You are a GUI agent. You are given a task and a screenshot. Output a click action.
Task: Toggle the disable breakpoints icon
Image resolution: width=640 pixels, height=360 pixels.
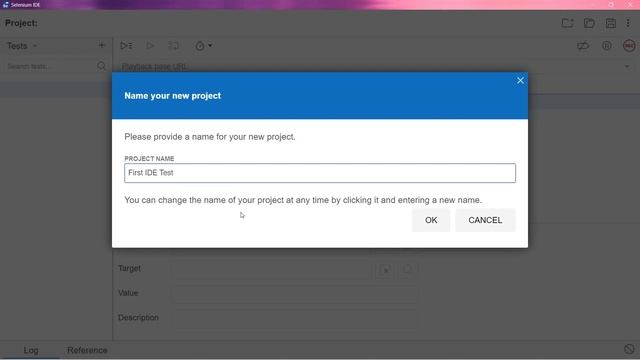point(583,46)
